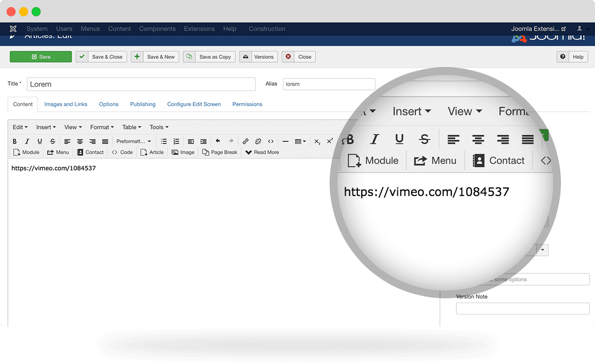Open the editor's Edit menu
The image size is (595, 364).
tap(20, 127)
